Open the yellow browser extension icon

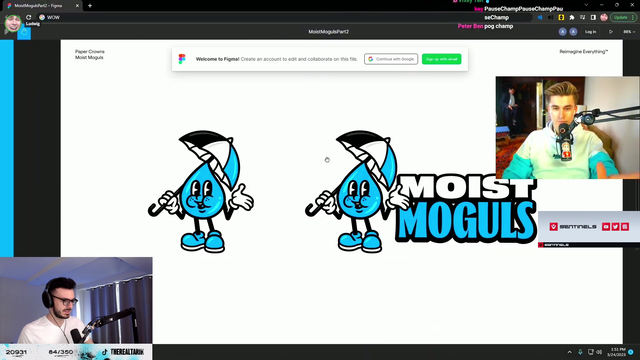561,18
